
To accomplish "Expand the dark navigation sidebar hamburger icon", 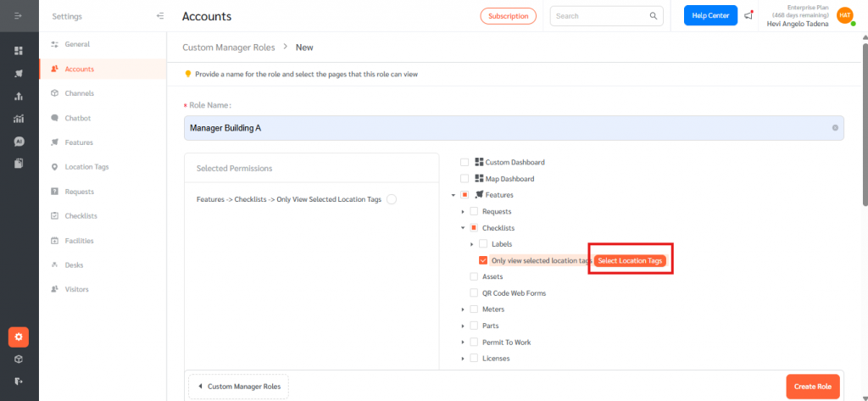I will (x=19, y=16).
